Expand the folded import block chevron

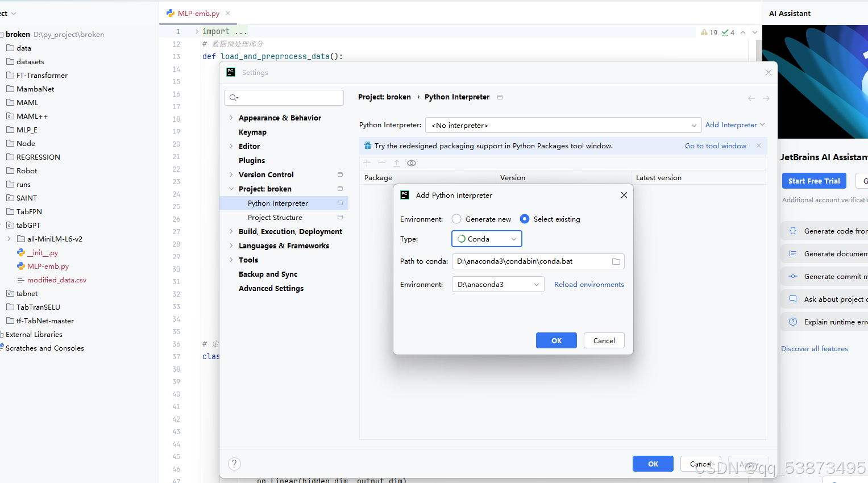197,31
